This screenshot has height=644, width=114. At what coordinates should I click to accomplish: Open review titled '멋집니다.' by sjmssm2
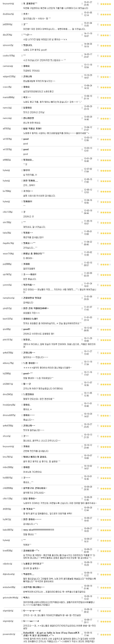[x=28, y=45]
